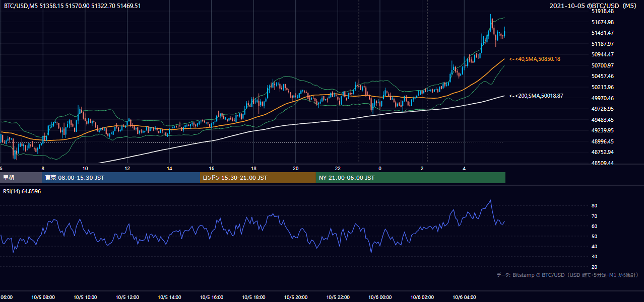Click the 10/6 02:00 date label
This screenshot has width=644, height=302.
coord(422,297)
